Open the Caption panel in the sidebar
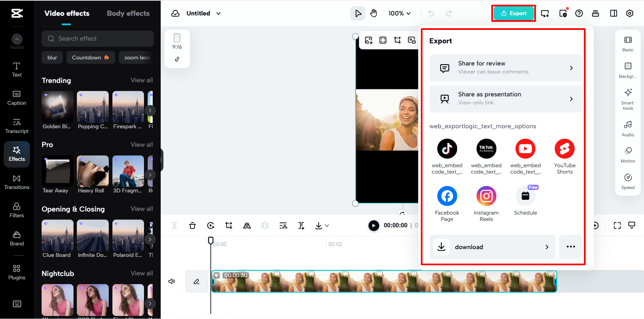The image size is (644, 319). tap(17, 98)
